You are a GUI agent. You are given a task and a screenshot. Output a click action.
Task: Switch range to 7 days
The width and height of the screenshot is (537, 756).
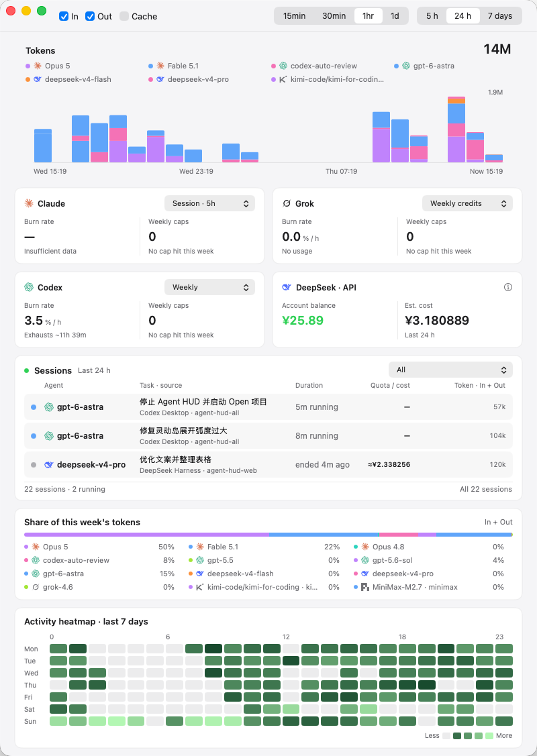(500, 16)
